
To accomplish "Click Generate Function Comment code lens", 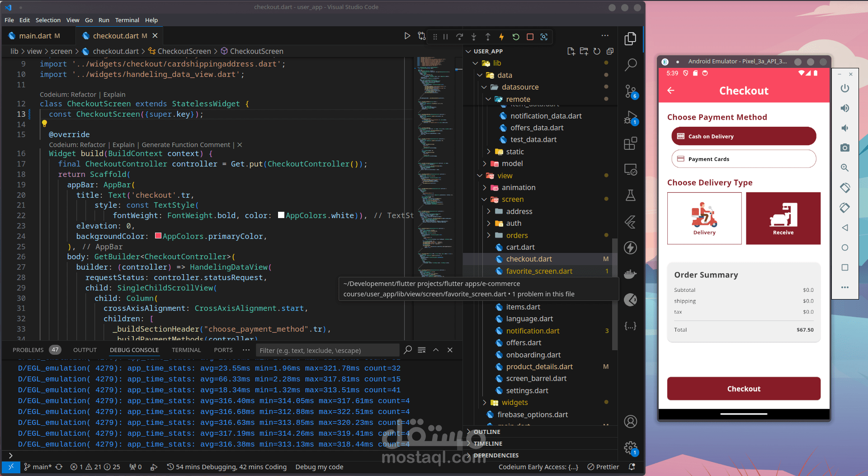I will point(186,145).
